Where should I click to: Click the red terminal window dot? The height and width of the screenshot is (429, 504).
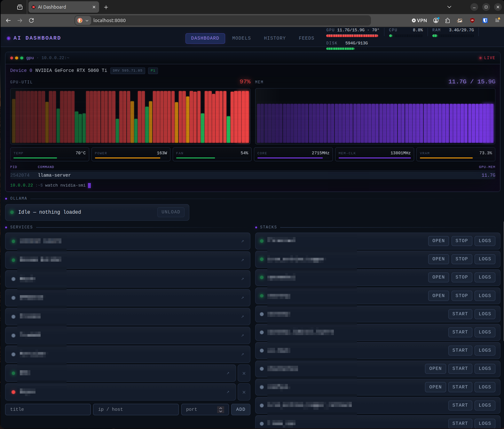coord(12,58)
